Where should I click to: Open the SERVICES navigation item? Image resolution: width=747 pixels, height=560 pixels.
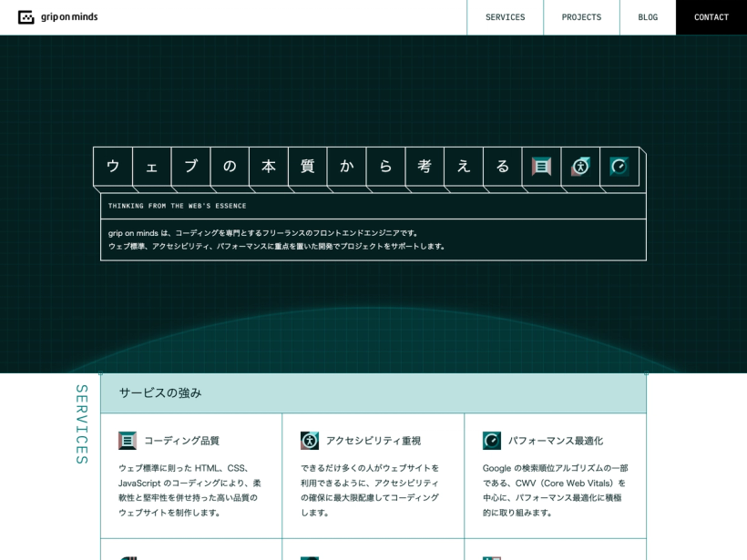505,17
